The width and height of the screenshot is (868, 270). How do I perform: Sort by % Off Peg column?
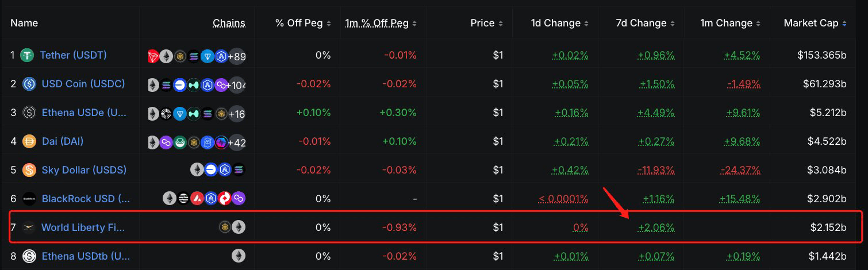pyautogui.click(x=303, y=23)
